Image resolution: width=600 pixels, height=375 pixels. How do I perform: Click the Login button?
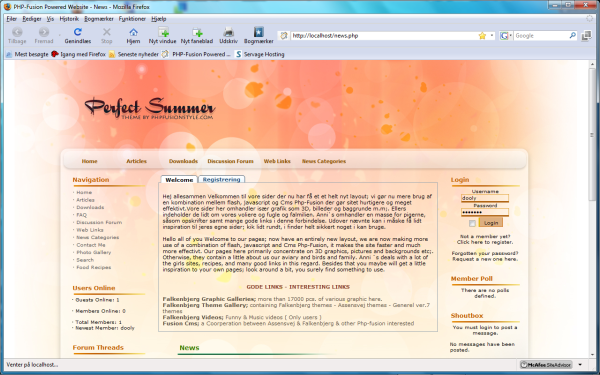(491, 223)
